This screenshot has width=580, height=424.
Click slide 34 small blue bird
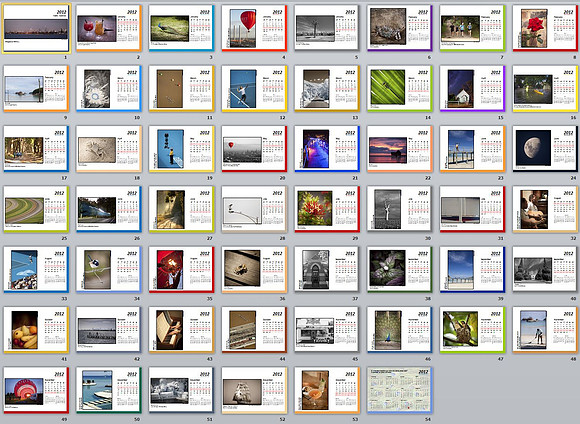[x=109, y=270]
